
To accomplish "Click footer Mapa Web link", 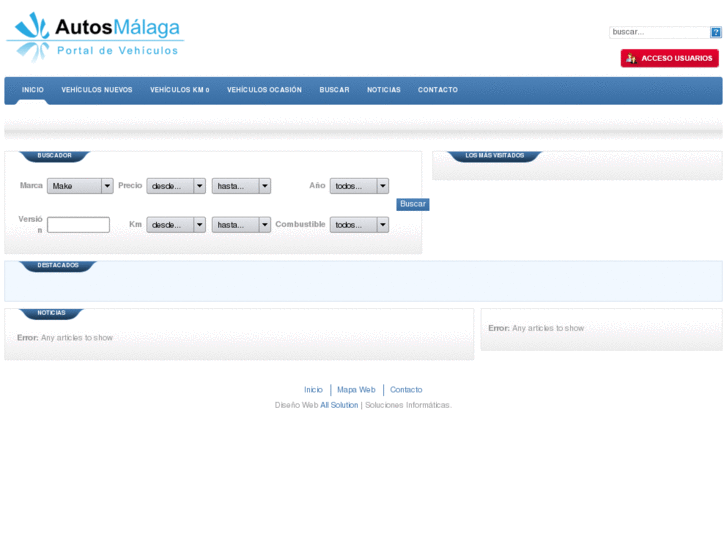I will (356, 390).
